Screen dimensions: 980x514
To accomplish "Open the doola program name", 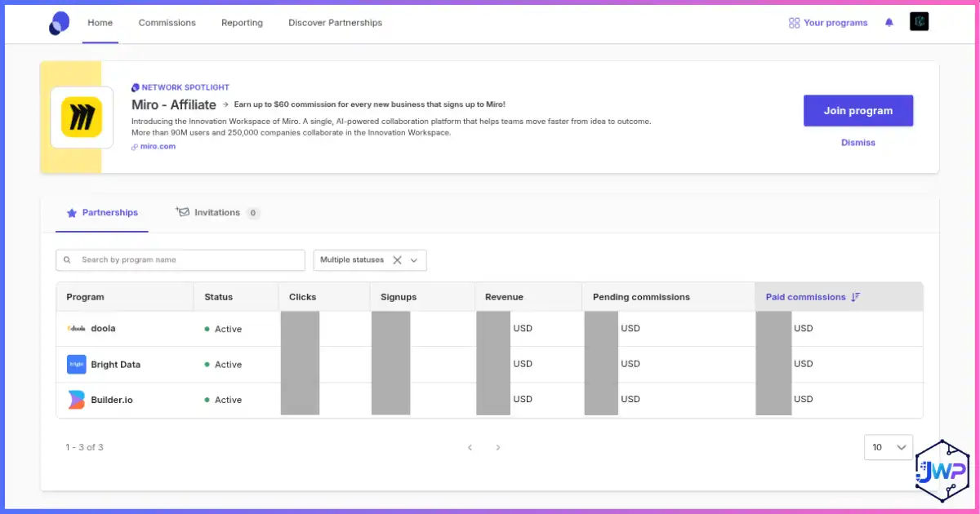I will tap(103, 329).
